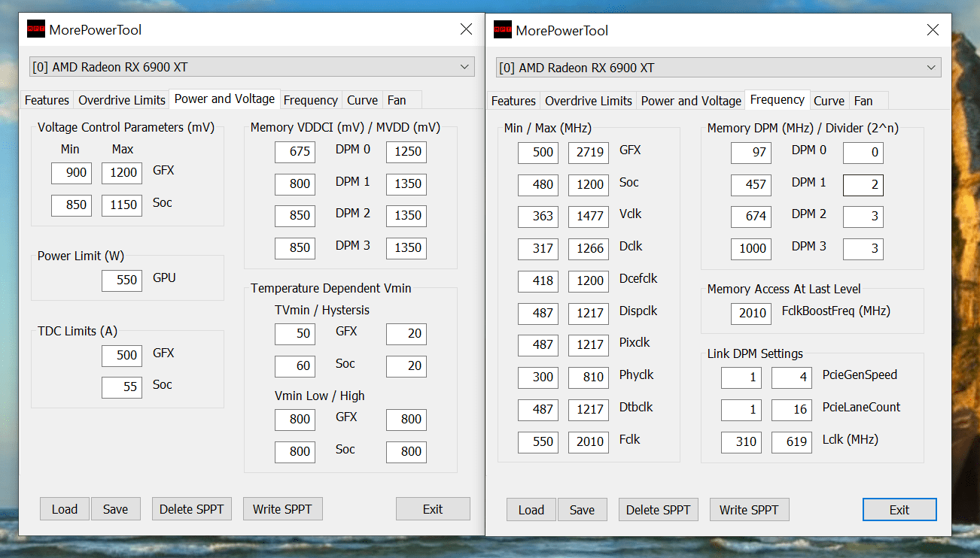Click GPU Power Limit field showing 550
980x558 pixels.
[x=122, y=281]
